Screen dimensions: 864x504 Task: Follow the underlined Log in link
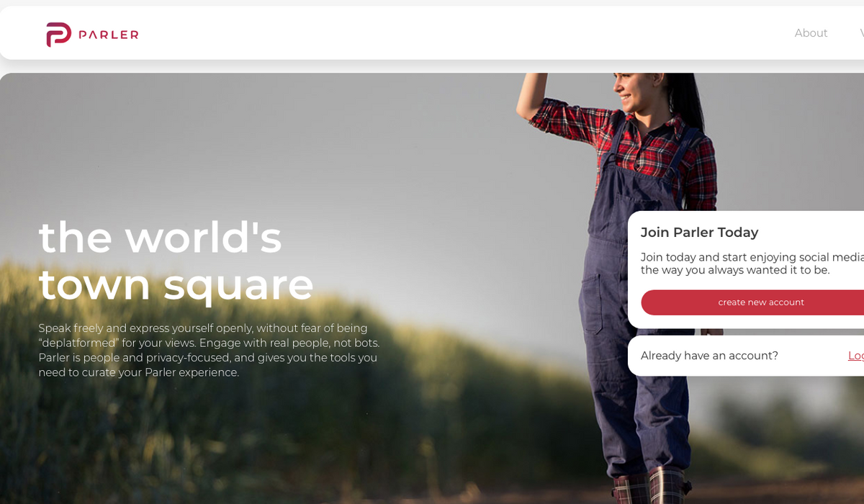[856, 356]
